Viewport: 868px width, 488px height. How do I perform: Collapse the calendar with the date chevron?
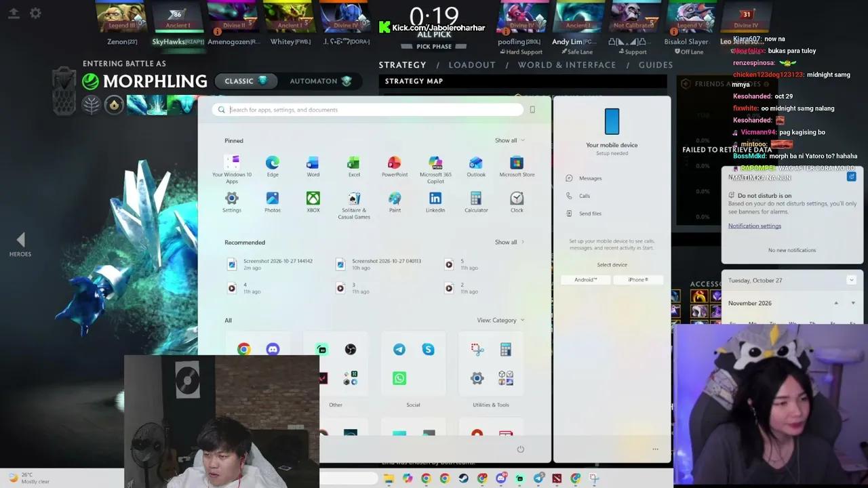pyautogui.click(x=851, y=280)
